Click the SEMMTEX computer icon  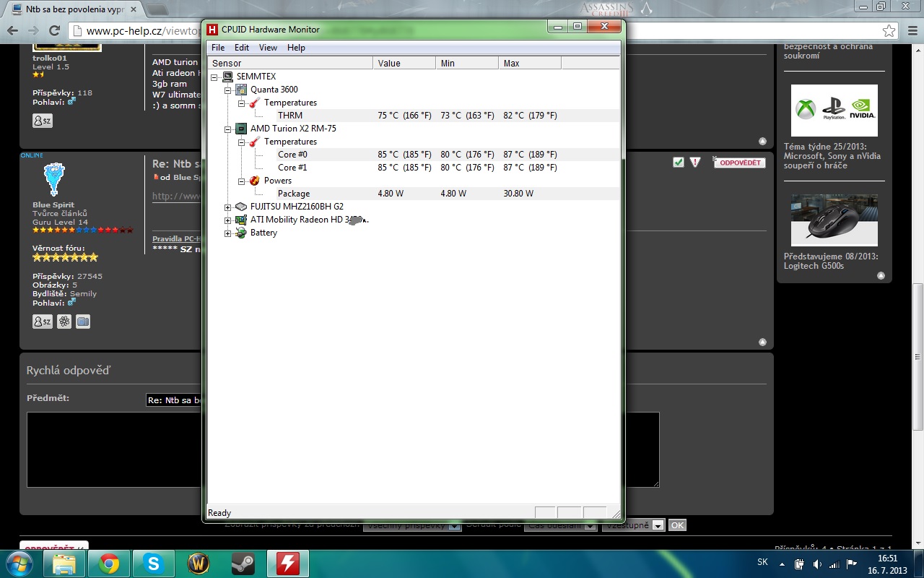tap(227, 77)
